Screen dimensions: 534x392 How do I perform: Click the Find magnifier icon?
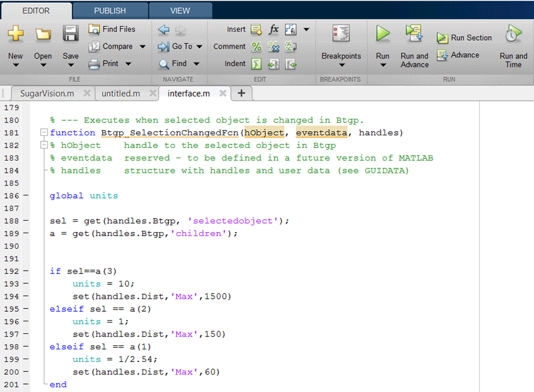point(164,64)
